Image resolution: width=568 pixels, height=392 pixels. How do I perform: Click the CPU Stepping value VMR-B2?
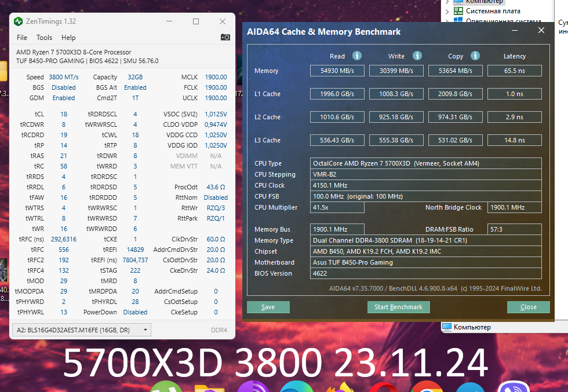(426, 174)
